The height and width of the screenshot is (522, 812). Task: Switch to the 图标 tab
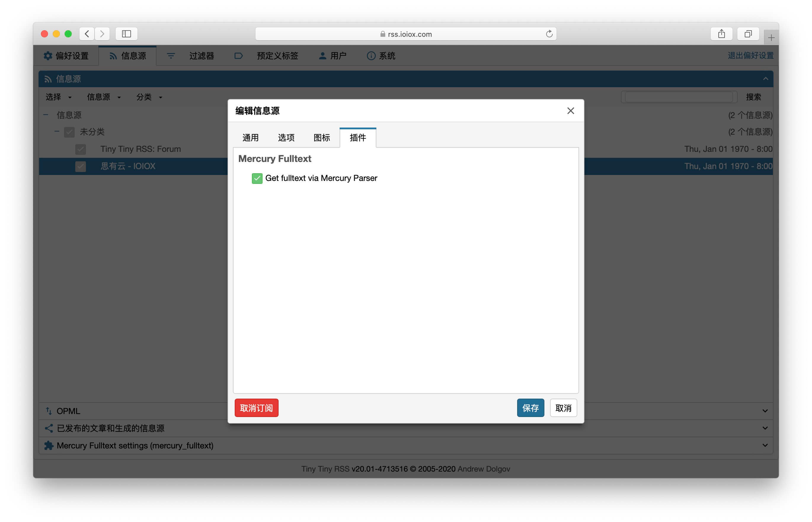tap(322, 138)
